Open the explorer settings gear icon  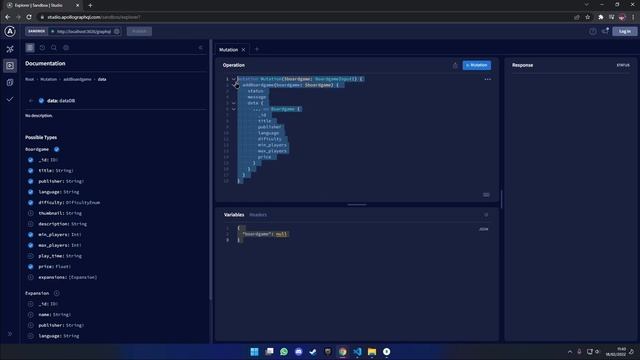pos(66,48)
